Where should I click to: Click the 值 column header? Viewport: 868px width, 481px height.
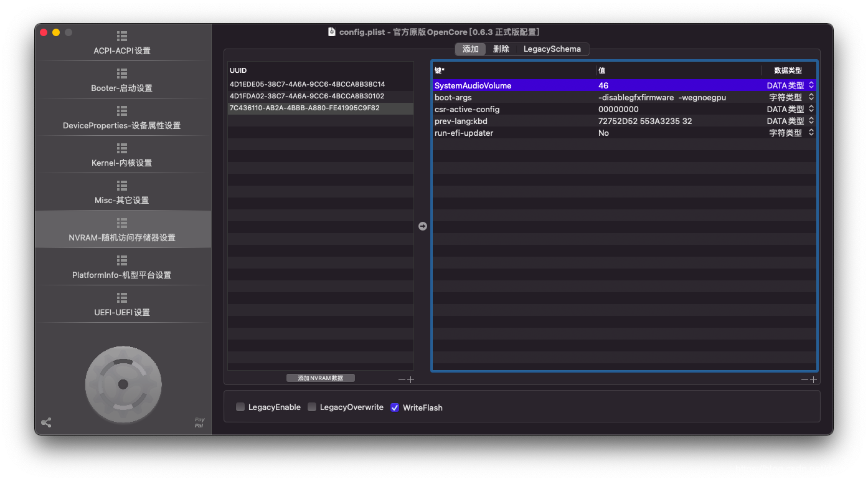point(679,70)
